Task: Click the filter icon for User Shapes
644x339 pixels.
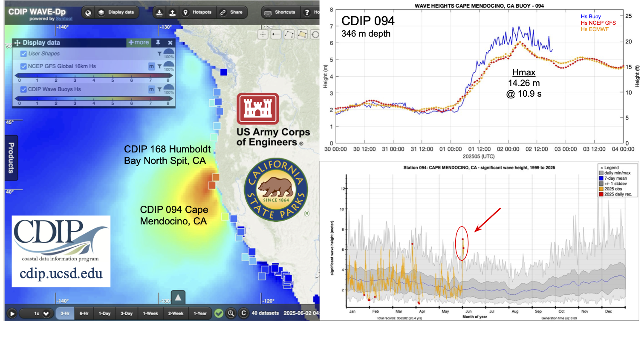Action: [159, 54]
